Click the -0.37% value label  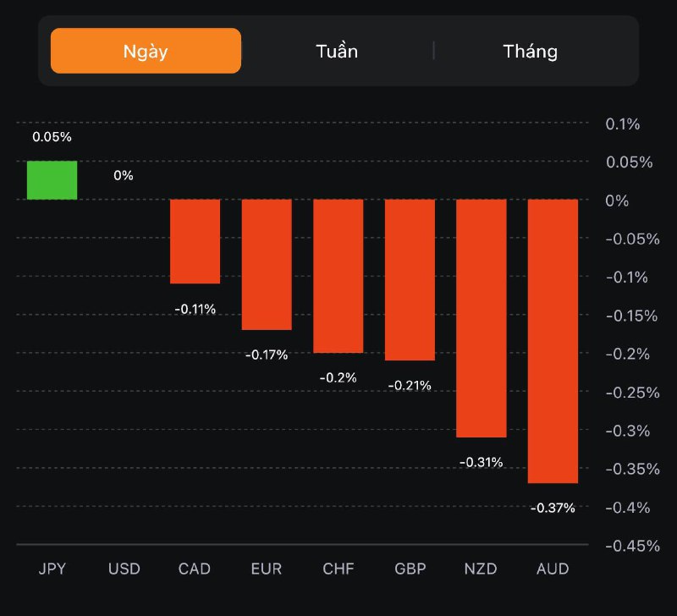553,509
